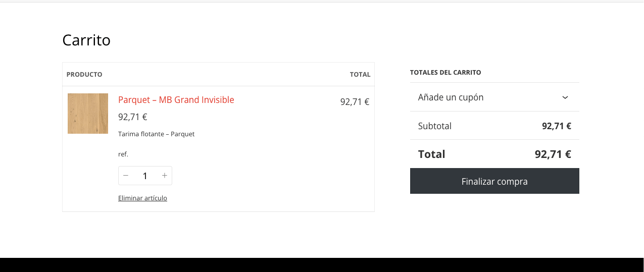Click the TOTAL column header

(x=360, y=75)
